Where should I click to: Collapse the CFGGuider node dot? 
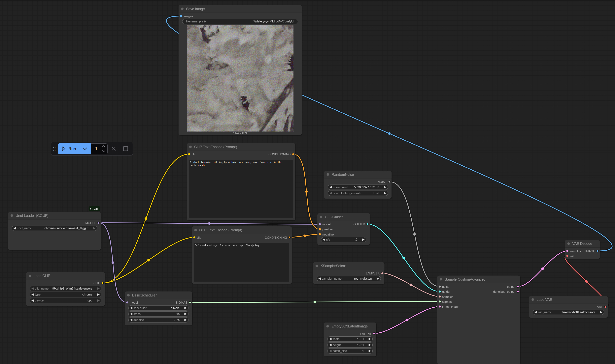click(321, 217)
